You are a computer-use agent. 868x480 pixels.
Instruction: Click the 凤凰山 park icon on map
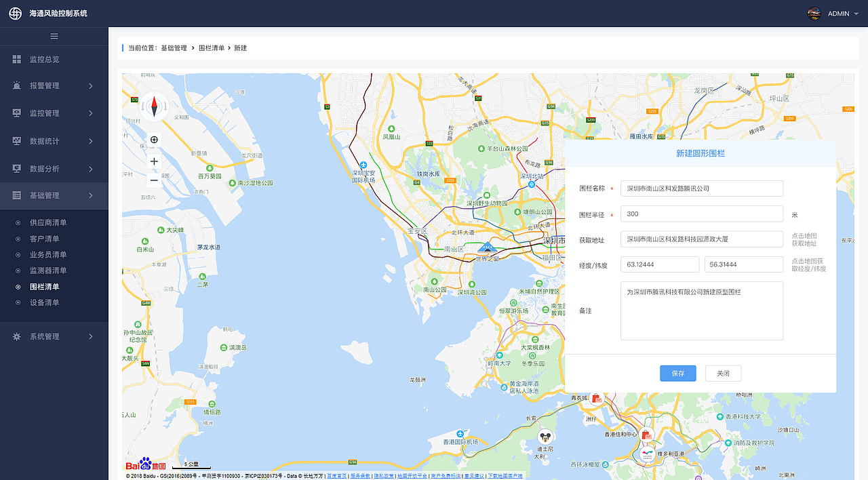pyautogui.click(x=391, y=128)
